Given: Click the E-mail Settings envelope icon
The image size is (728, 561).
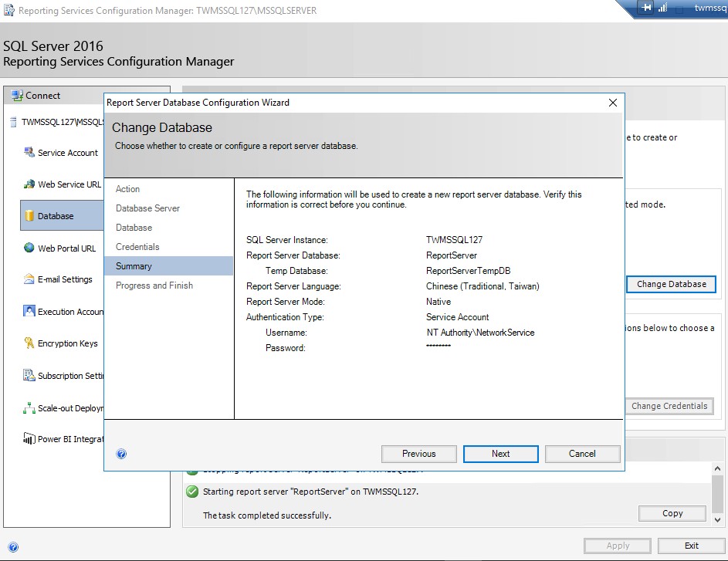Looking at the screenshot, I should 29,279.
